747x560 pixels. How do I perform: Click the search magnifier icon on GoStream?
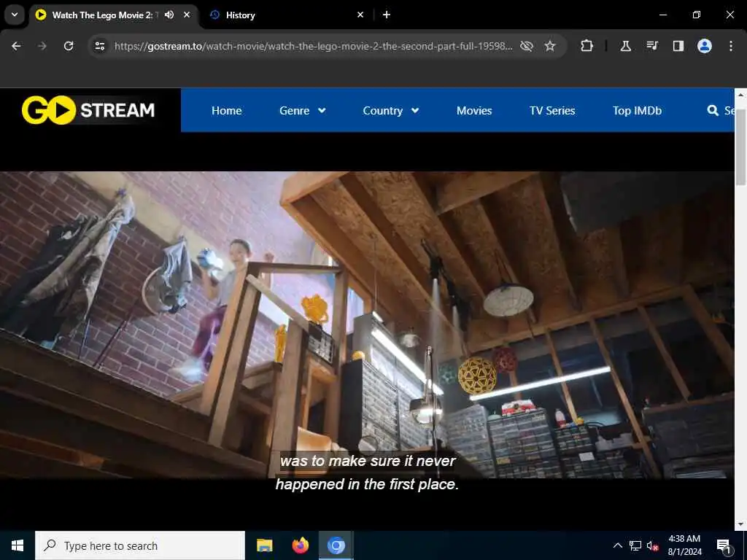coord(713,111)
